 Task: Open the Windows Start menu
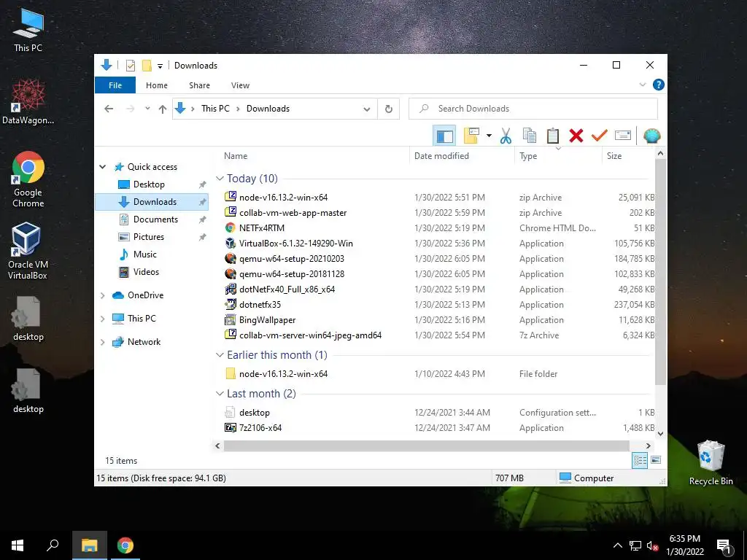click(18, 545)
